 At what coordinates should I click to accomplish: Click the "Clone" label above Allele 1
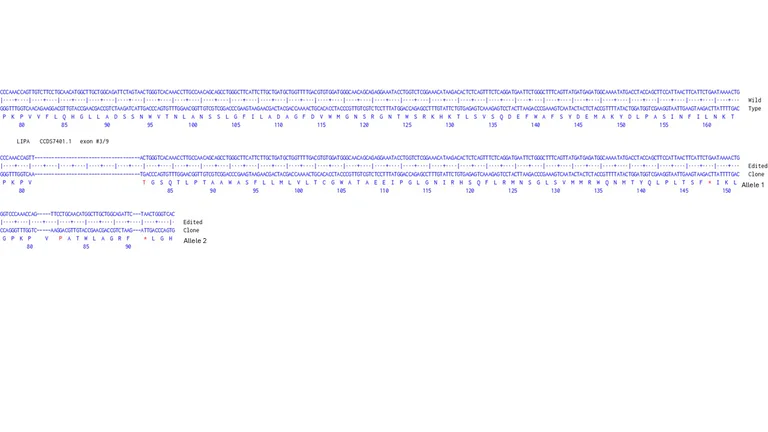(x=756, y=174)
